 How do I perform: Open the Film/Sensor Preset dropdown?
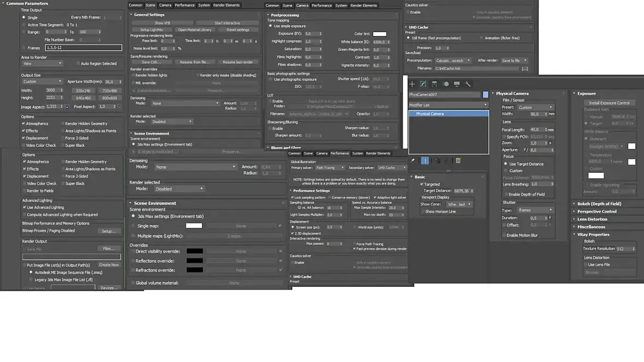click(535, 107)
